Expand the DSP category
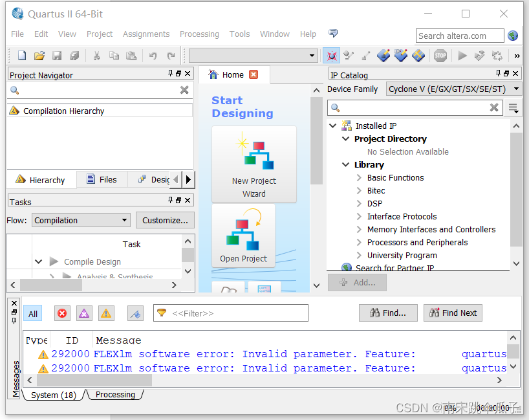The image size is (529, 420). 359,204
